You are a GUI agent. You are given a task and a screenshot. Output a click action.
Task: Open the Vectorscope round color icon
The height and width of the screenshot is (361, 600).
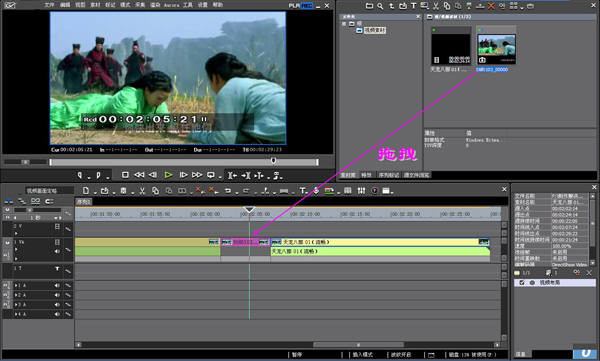375,191
